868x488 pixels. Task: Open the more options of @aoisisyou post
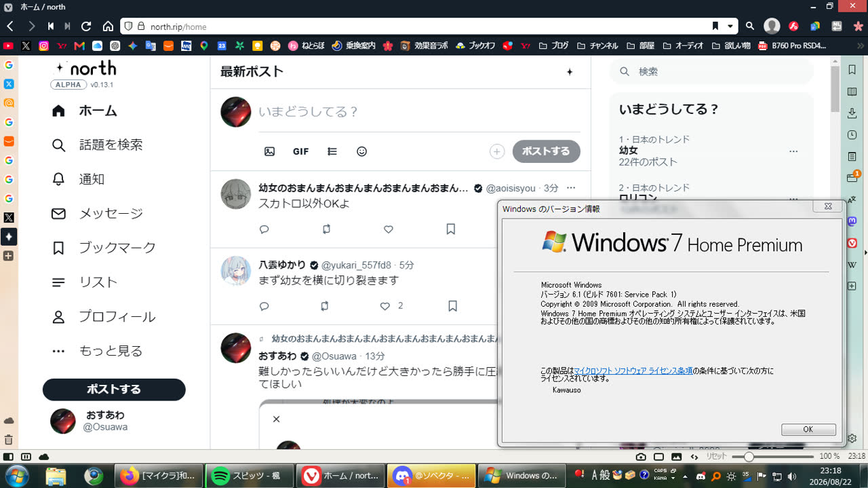[571, 188]
